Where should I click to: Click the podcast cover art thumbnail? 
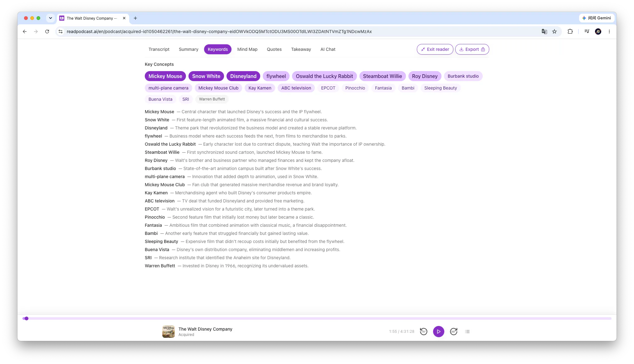pyautogui.click(x=168, y=332)
